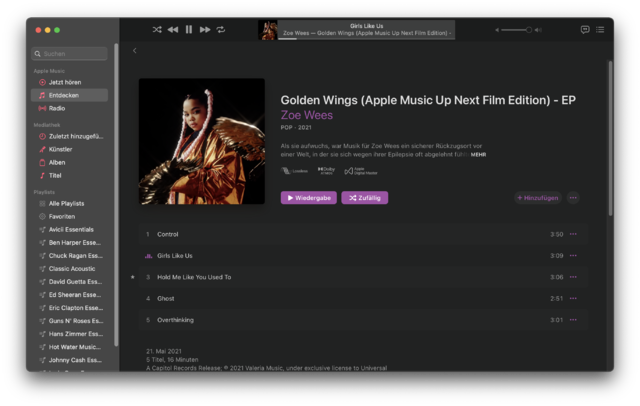The height and width of the screenshot is (406, 640).
Task: Click the now playing album thumbnail
Action: click(x=268, y=30)
